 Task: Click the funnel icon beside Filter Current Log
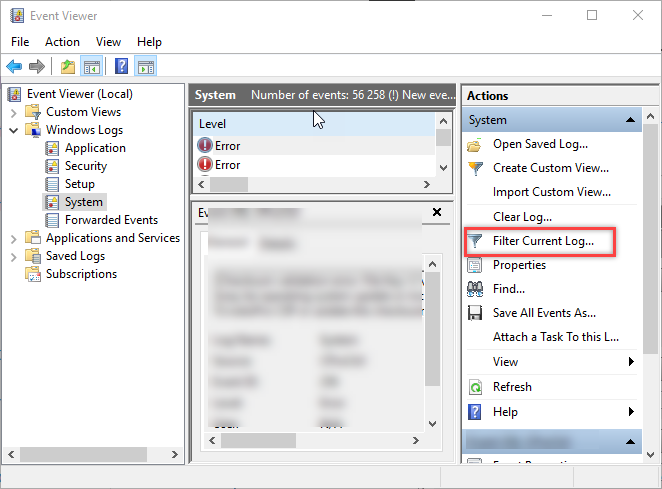pyautogui.click(x=476, y=241)
